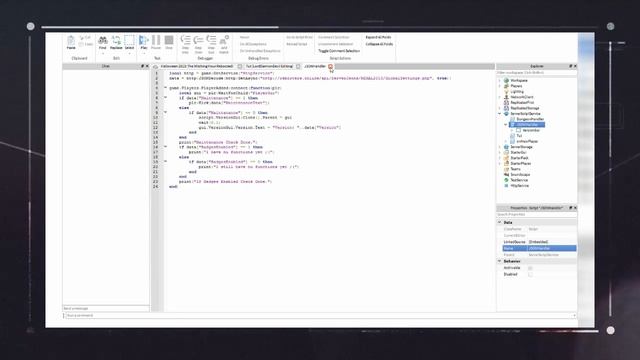Image resolution: width=640 pixels, height=360 pixels.
Task: Click the Search Properties field
Action: click(x=536, y=214)
